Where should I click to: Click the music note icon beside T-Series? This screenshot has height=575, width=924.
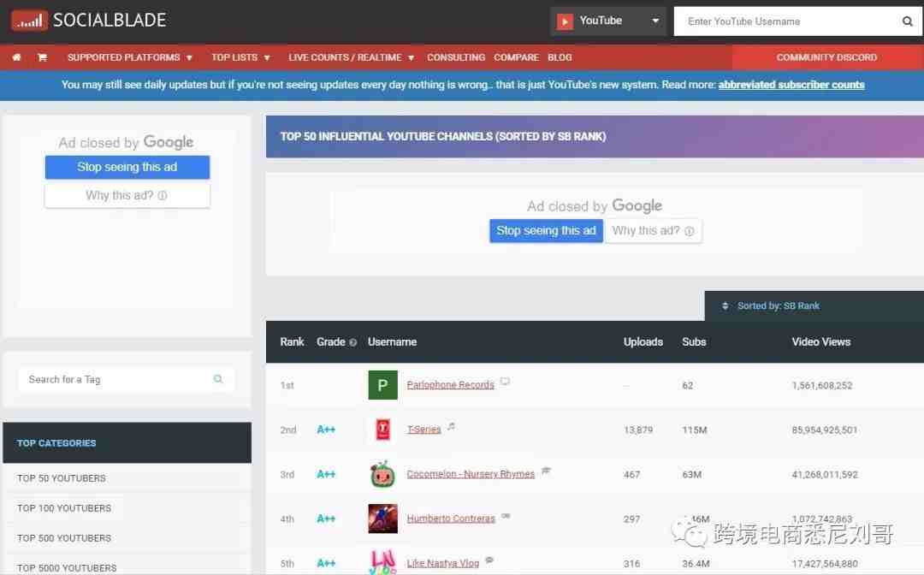tap(451, 426)
